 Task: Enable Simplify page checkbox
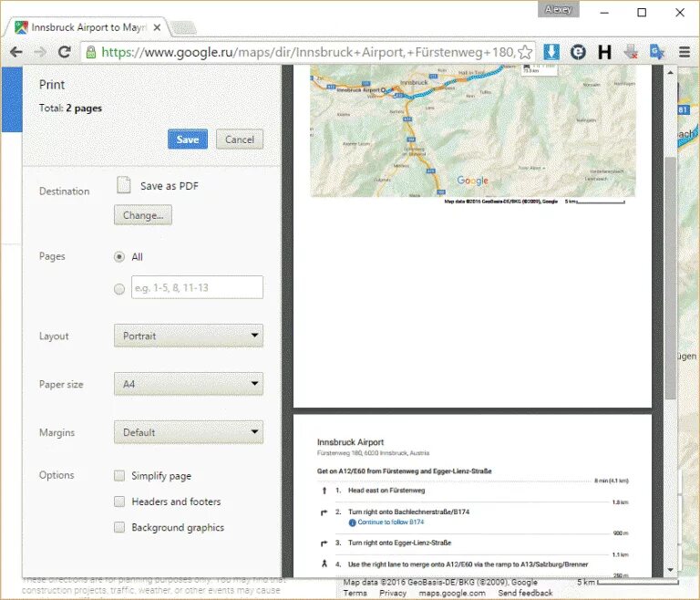pyautogui.click(x=119, y=475)
